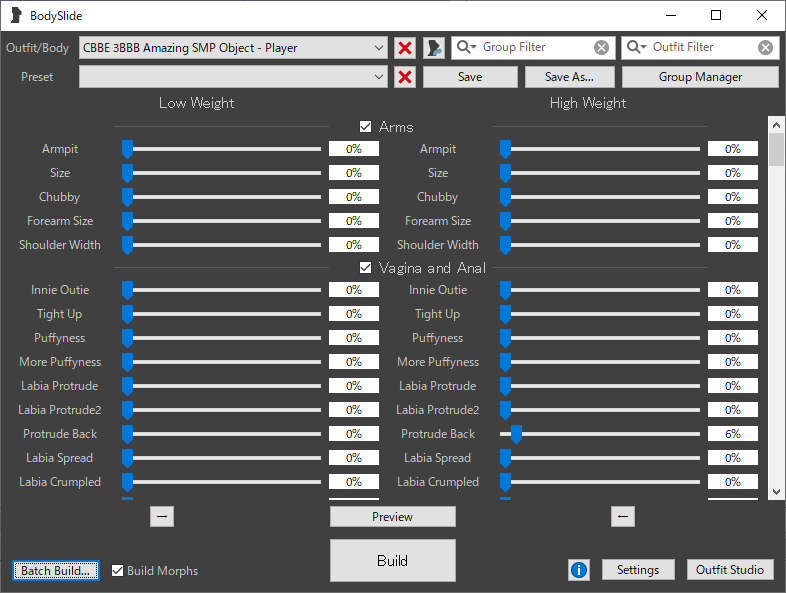786x593 pixels.
Task: Click the High Weight column heading
Action: coord(587,103)
